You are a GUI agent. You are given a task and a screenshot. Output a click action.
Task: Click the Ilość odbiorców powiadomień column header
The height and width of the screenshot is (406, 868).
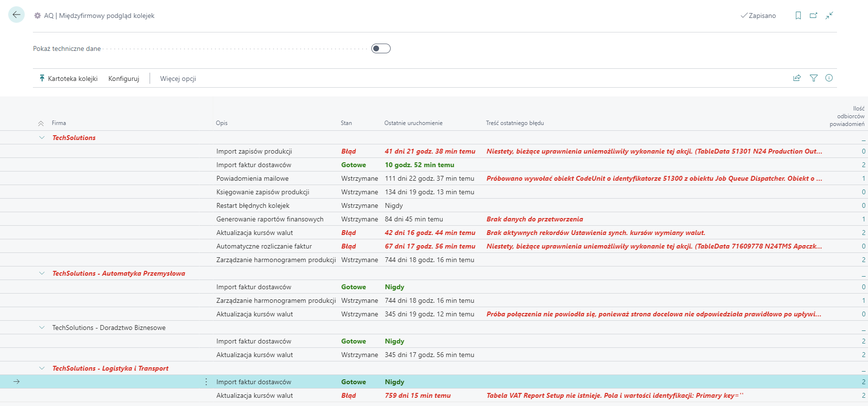[847, 116]
